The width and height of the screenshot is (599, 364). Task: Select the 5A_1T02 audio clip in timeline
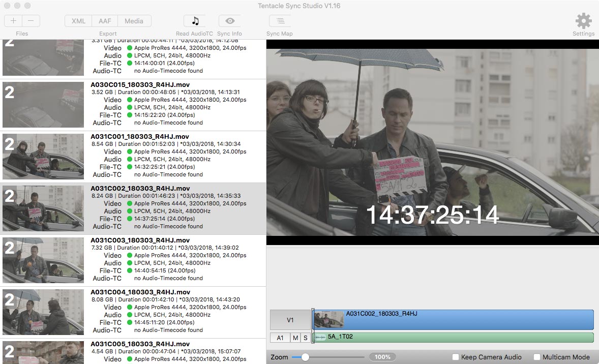click(x=454, y=337)
